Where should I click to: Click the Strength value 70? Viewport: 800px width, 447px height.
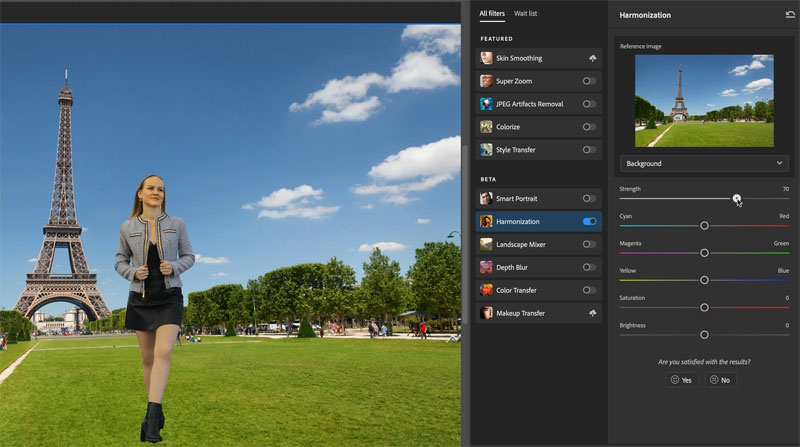coord(785,189)
